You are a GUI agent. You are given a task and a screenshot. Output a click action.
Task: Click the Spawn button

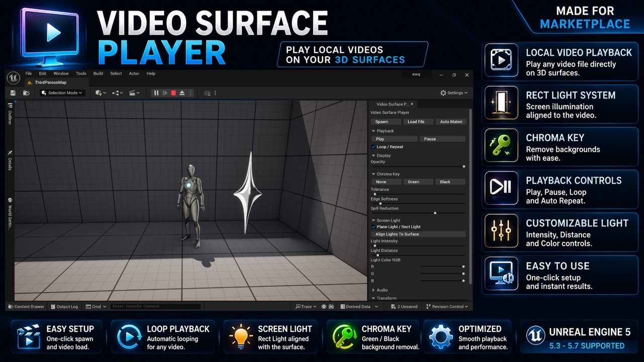[x=386, y=122]
